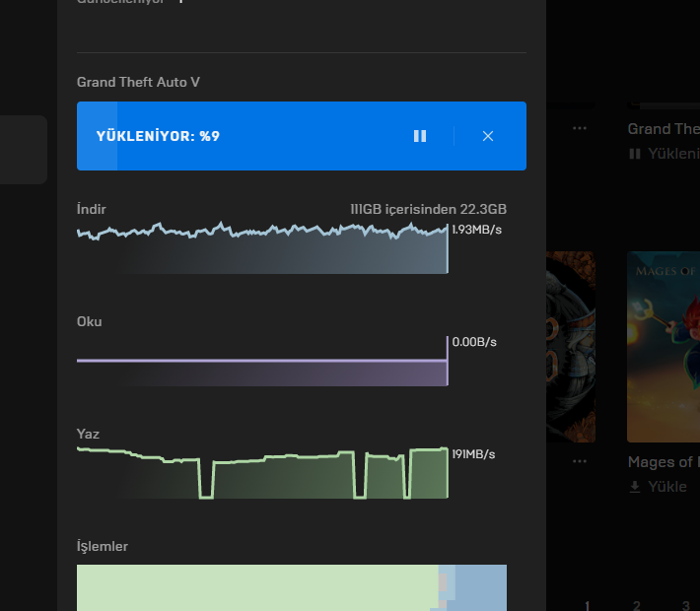Viewport: 700px width, 611px height.
Task: Go to library page 3
Action: click(x=686, y=605)
